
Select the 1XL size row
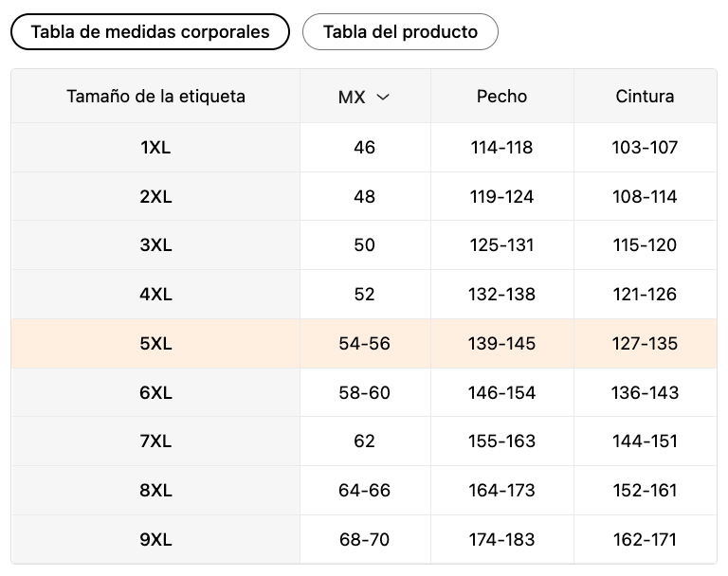click(x=364, y=148)
